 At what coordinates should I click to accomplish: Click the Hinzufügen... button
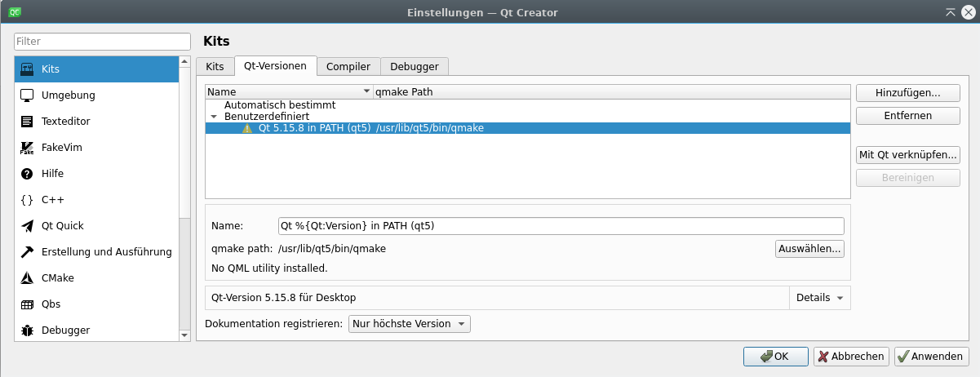coord(907,93)
